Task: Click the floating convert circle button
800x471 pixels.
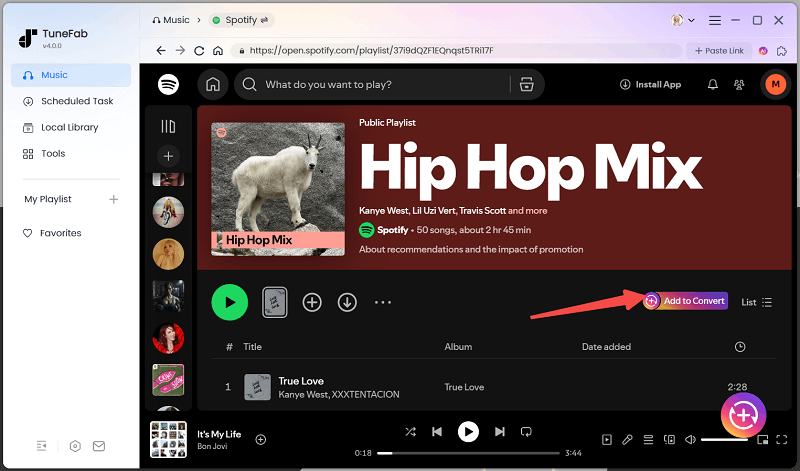Action: [x=743, y=415]
